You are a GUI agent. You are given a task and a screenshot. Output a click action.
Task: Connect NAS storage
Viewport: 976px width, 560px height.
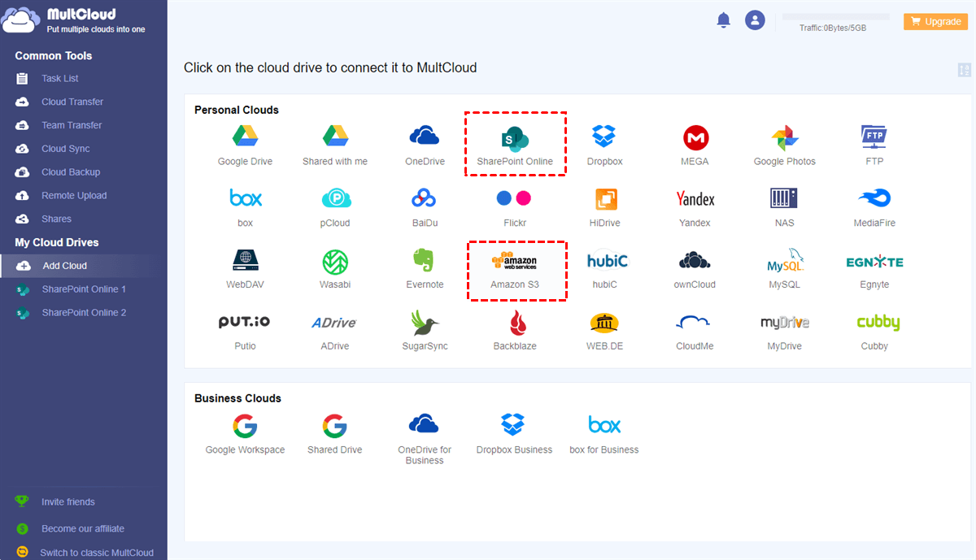click(785, 206)
